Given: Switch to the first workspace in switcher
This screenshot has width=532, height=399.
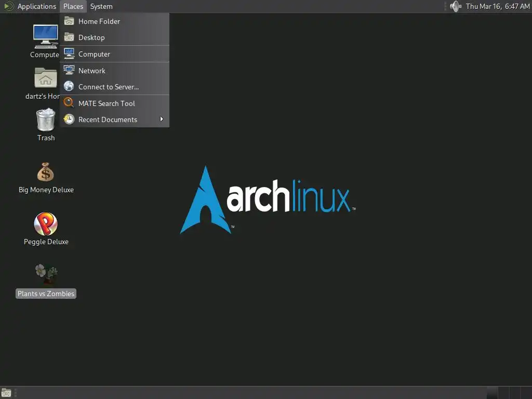Looking at the screenshot, I should coord(493,393).
